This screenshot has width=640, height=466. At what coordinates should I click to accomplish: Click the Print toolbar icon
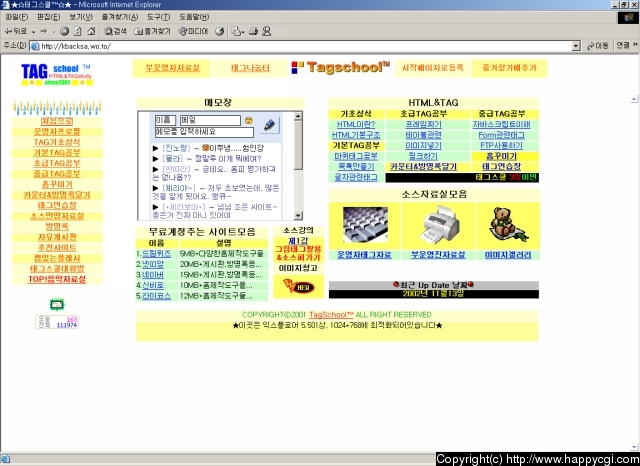pos(253,31)
